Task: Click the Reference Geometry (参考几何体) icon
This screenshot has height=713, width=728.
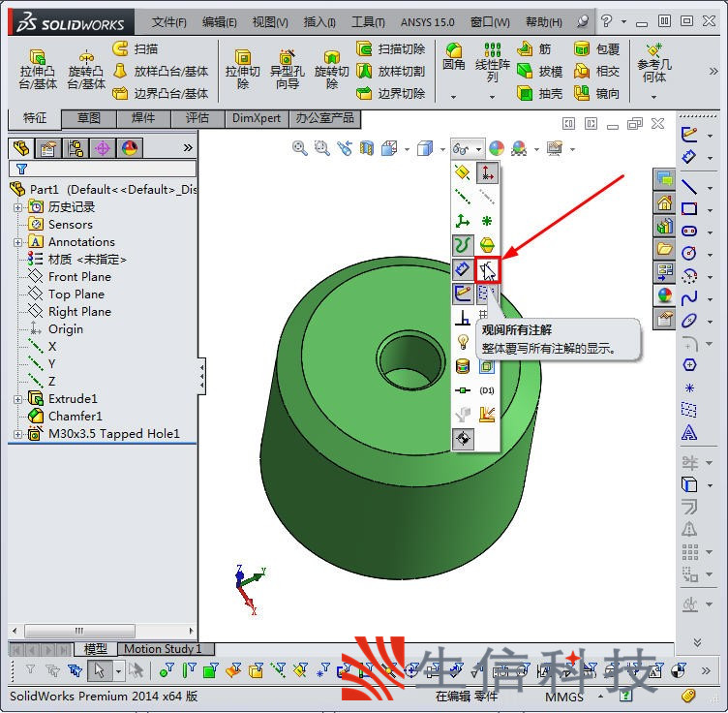Action: pos(653,63)
